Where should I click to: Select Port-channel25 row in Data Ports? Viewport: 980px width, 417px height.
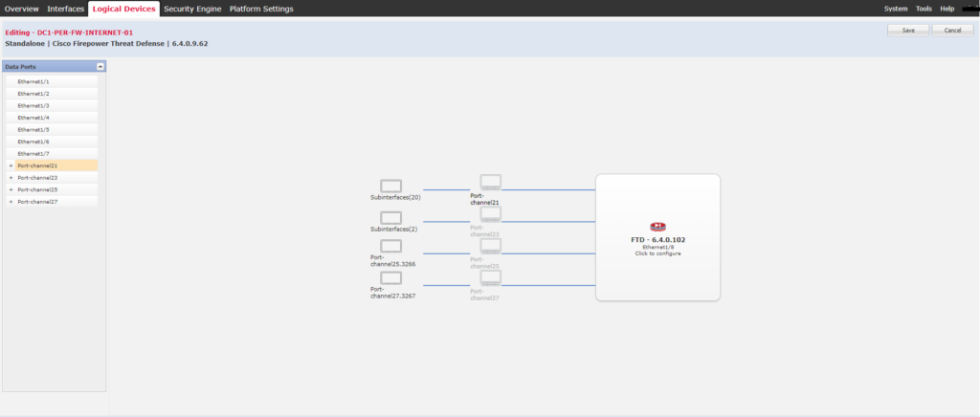click(x=52, y=189)
